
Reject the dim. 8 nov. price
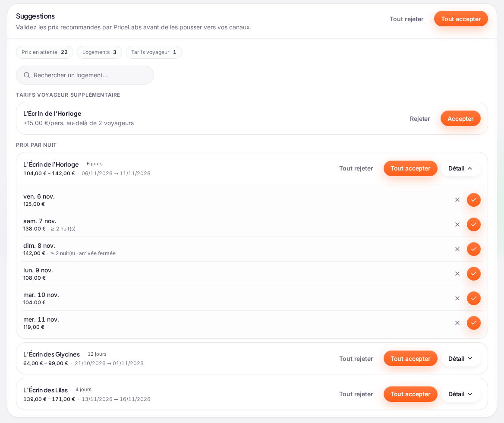tap(457, 249)
